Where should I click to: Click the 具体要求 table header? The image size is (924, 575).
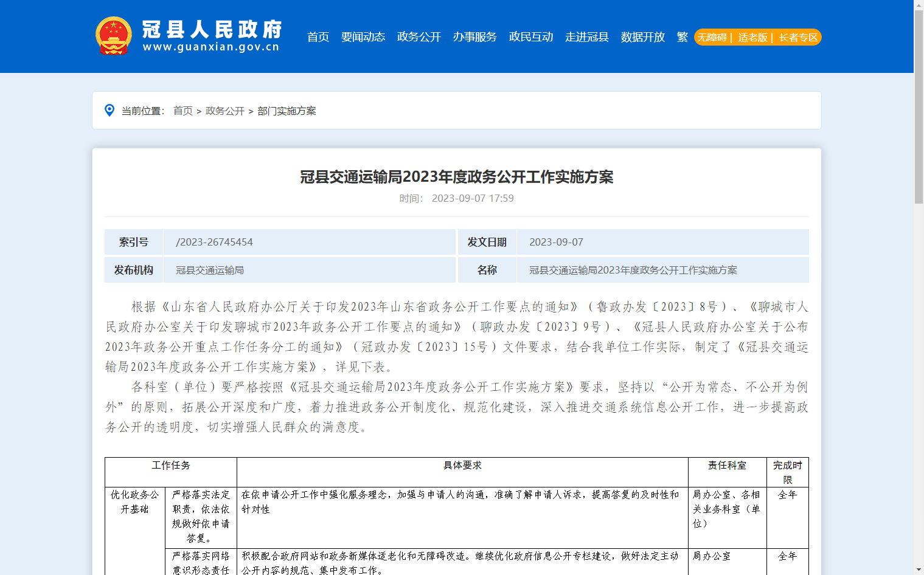coord(462,472)
